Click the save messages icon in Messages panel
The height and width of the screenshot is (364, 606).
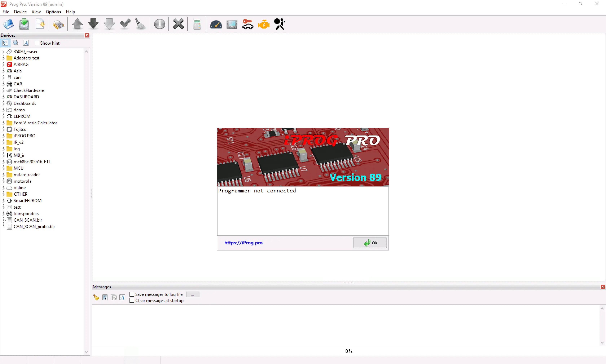pyautogui.click(x=105, y=298)
